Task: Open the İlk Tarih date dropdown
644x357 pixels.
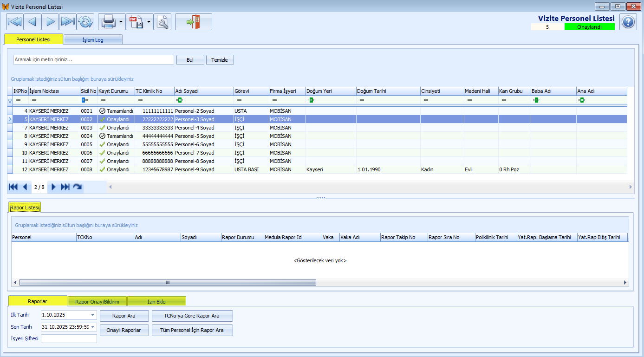Action: [92, 315]
